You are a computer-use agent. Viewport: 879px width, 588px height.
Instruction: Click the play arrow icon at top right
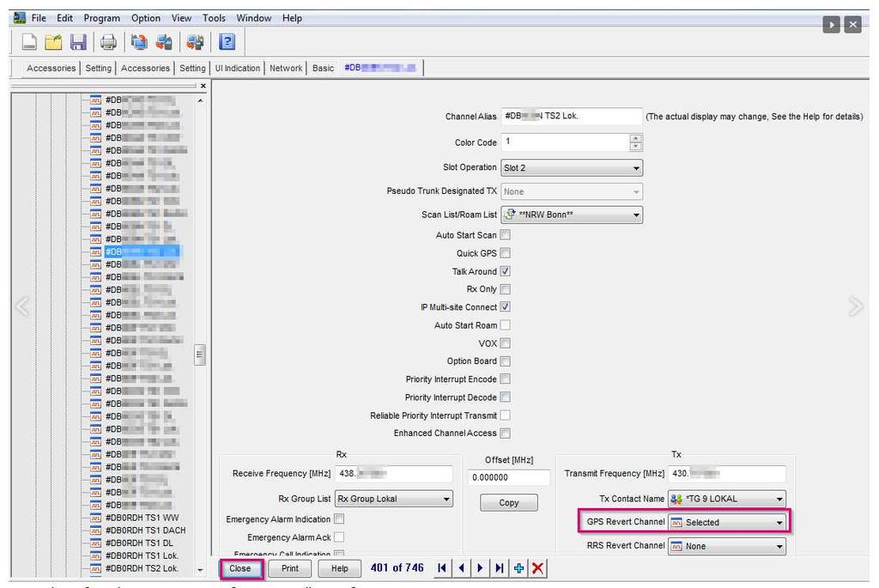click(831, 25)
